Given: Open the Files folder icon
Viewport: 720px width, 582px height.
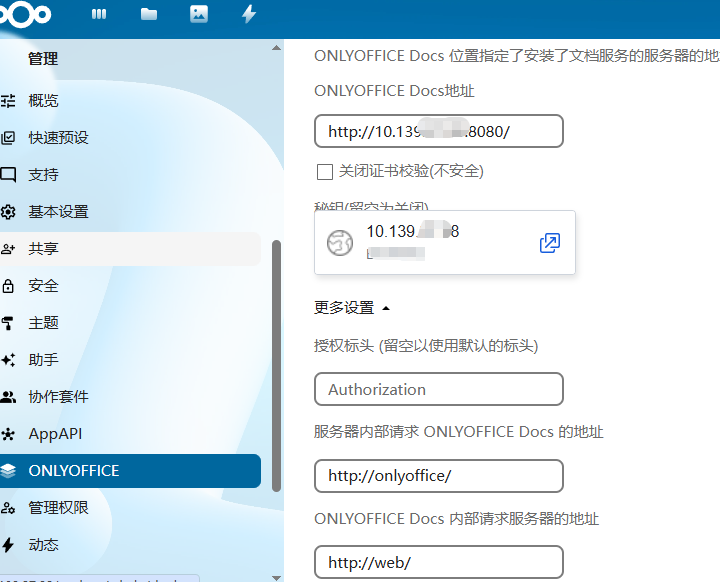Looking at the screenshot, I should click(149, 15).
